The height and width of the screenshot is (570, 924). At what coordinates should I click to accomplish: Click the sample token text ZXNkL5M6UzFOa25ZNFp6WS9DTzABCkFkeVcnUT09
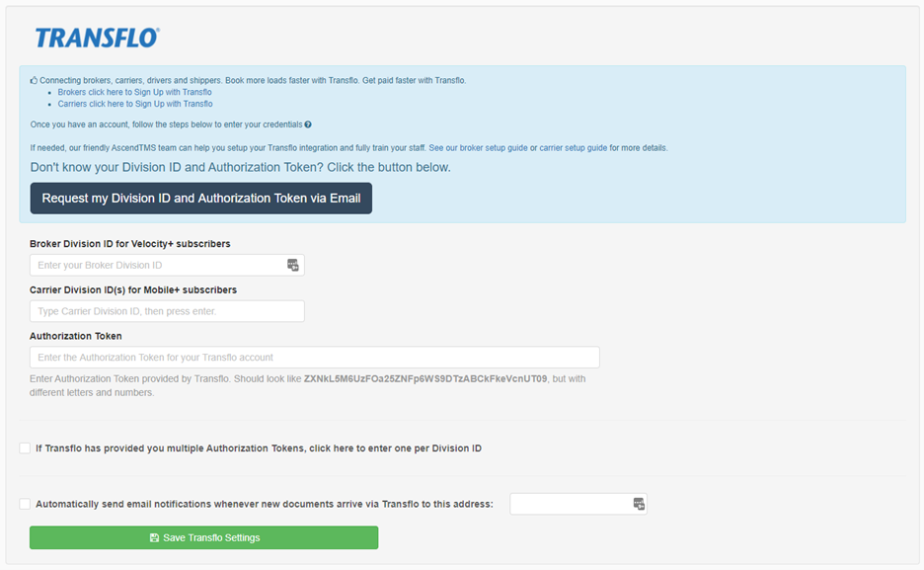coord(425,379)
